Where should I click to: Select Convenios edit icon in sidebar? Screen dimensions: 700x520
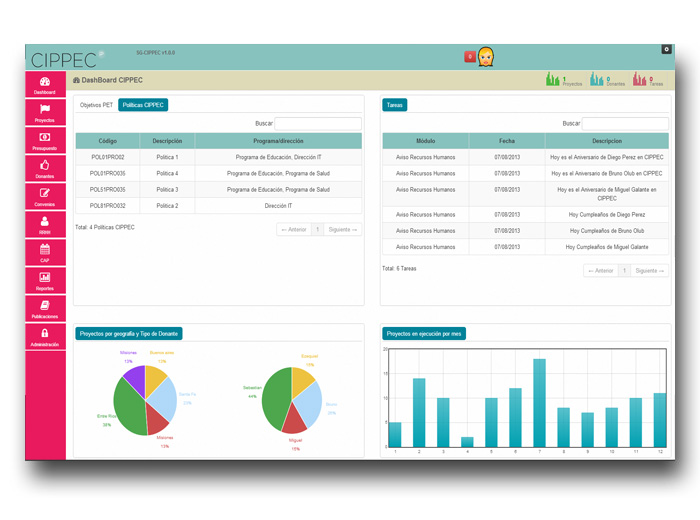(45, 193)
